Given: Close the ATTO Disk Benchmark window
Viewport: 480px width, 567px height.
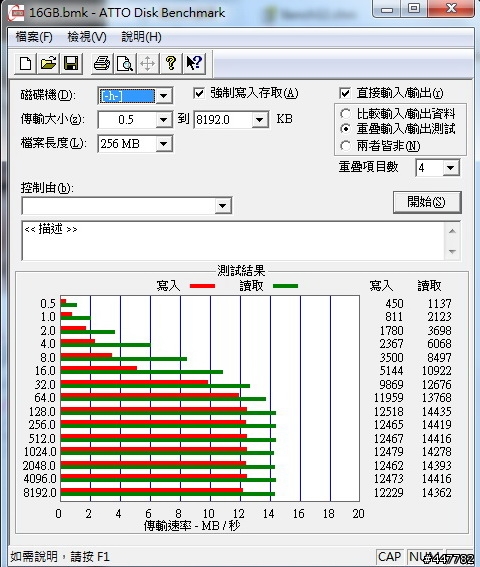Looking at the screenshot, I should click(451, 9).
